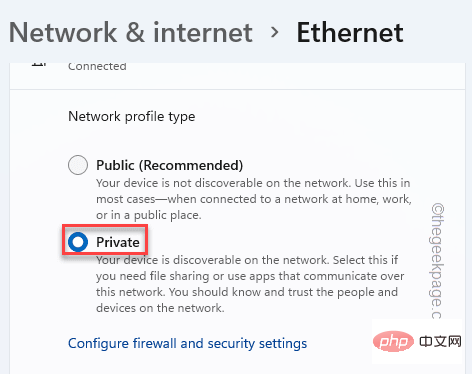Click the Ethernet page title
This screenshot has width=472, height=374.
(350, 32)
